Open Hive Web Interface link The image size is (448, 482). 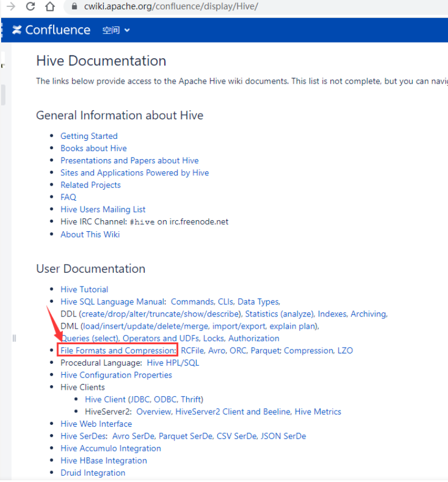tap(96, 424)
